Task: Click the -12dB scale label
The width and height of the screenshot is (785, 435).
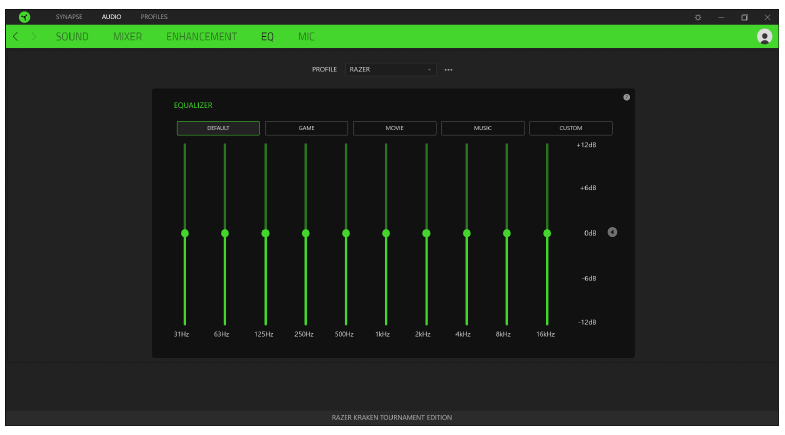Action: click(x=587, y=322)
